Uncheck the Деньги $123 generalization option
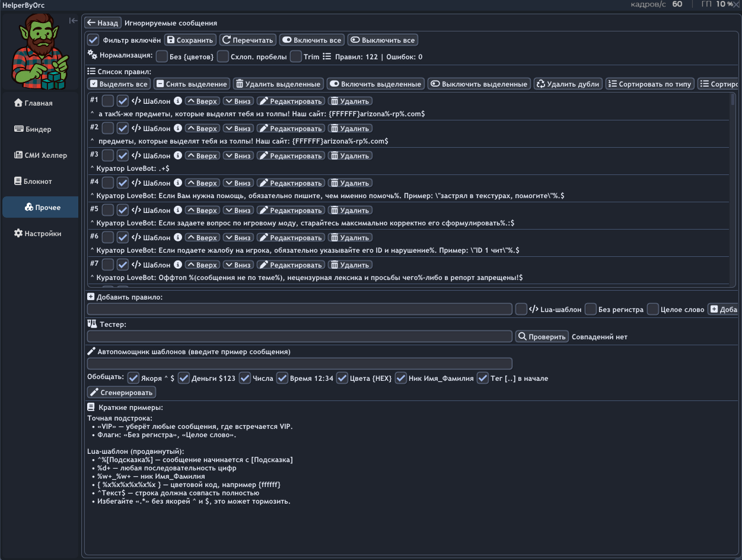This screenshot has width=742, height=560. click(x=184, y=378)
